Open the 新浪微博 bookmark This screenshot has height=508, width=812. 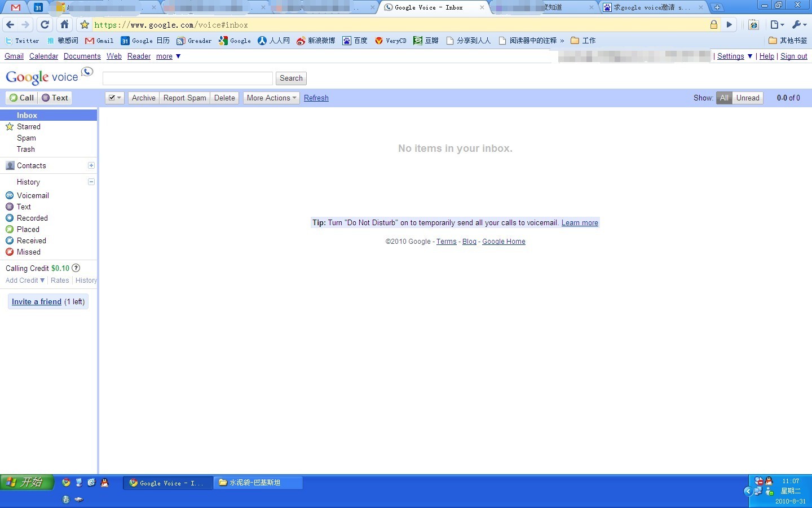click(x=316, y=41)
